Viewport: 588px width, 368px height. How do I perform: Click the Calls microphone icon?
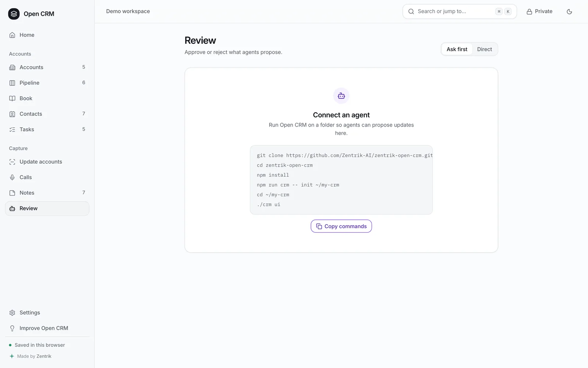[x=12, y=177]
